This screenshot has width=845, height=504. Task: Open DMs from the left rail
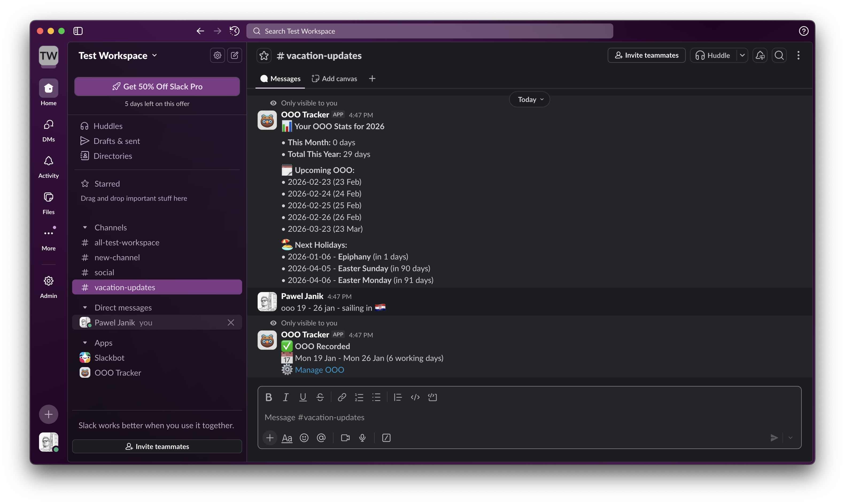pos(48,125)
